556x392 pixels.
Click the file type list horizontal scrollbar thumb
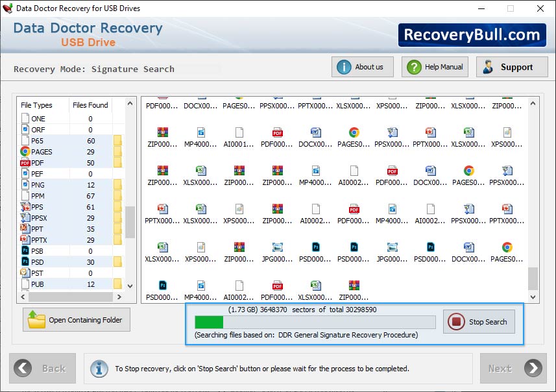click(x=71, y=297)
